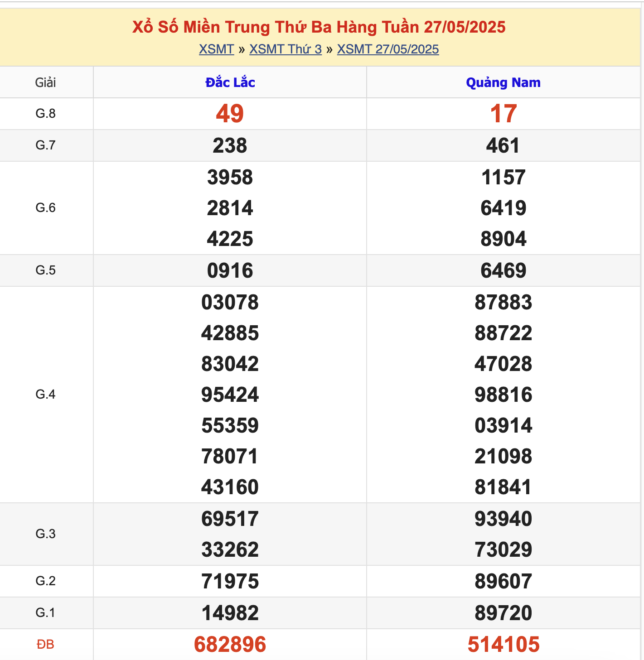Select Đắc Lắc G.7 number 238
Viewport: 644px width, 660px height.
click(x=230, y=145)
